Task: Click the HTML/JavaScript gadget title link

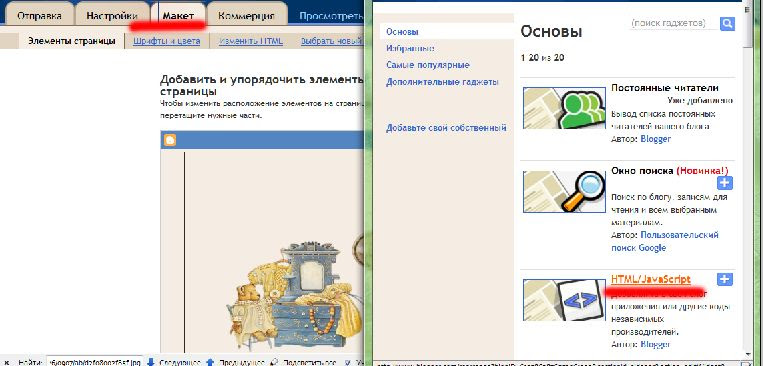Action: point(650,279)
